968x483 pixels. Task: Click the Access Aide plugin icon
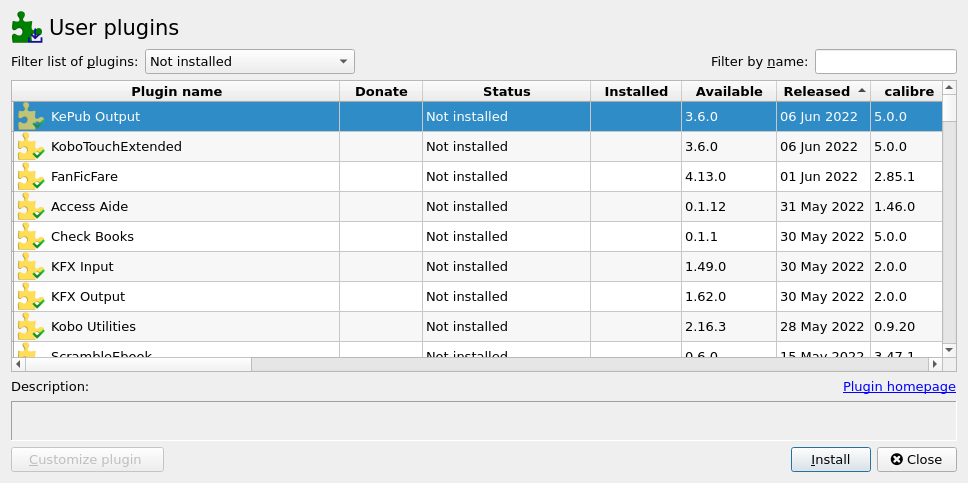click(30, 207)
